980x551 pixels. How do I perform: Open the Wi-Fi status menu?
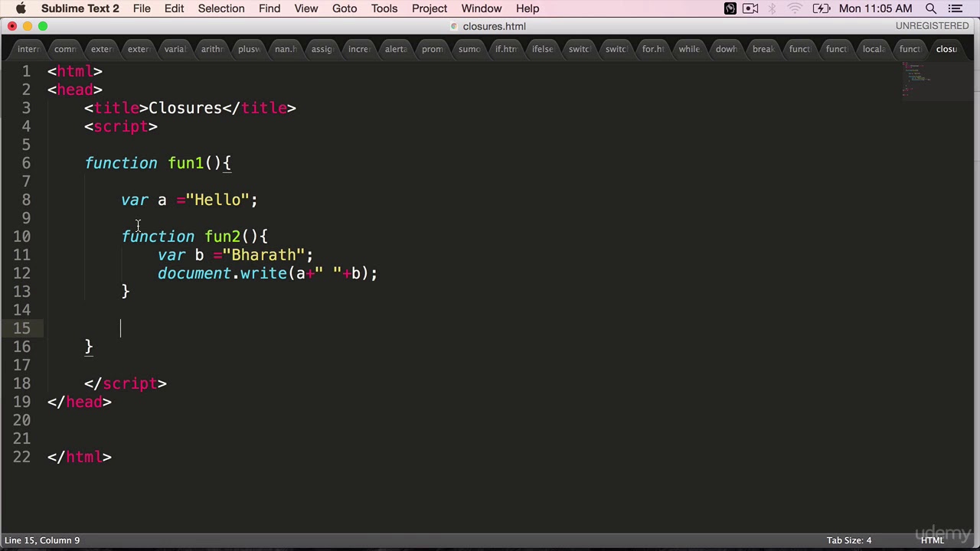[x=795, y=8]
